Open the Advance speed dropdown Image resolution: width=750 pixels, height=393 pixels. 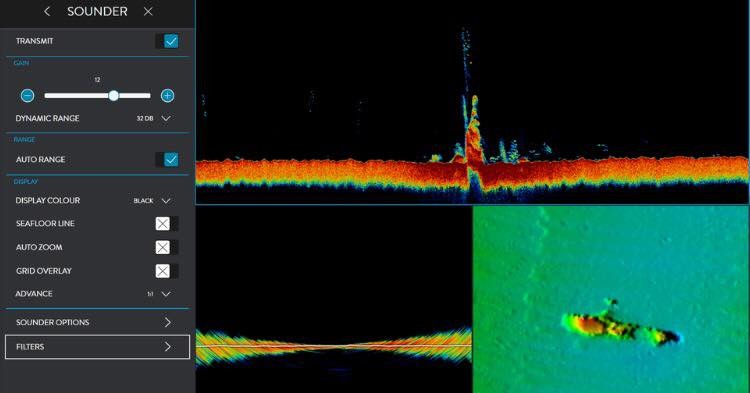[166, 294]
